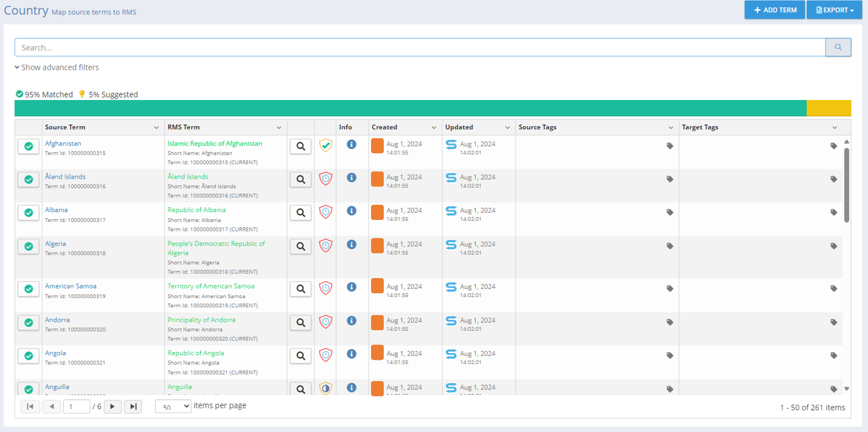868x432 pixels.
Task: Click the verified shield icon for Afghanistan
Action: pyautogui.click(x=326, y=145)
